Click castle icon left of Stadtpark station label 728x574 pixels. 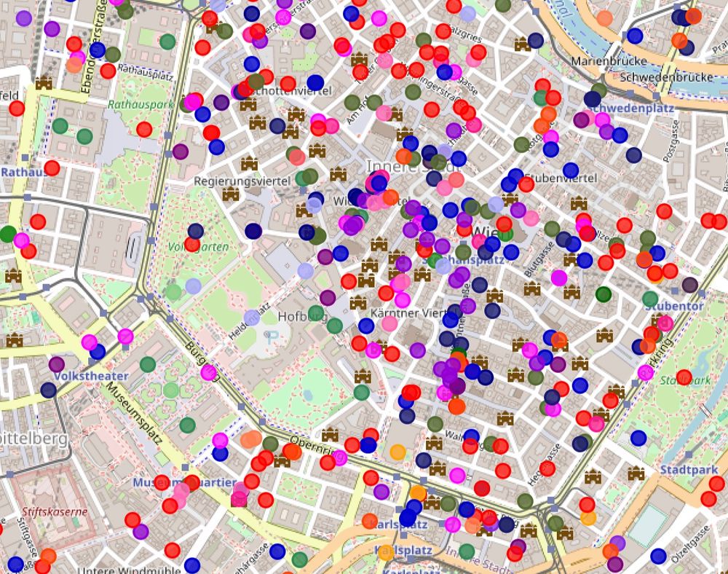636,473
